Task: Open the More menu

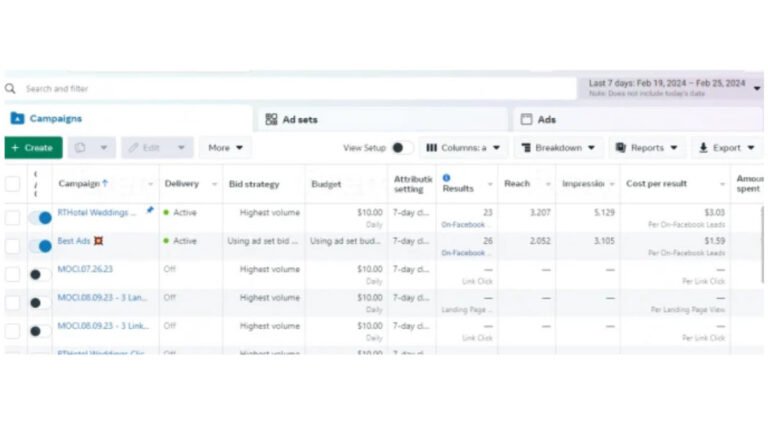Action: click(x=225, y=148)
